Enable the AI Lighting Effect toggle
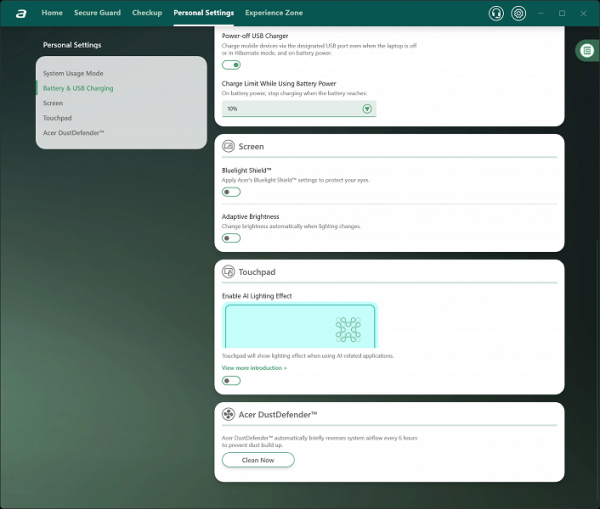 (231, 381)
